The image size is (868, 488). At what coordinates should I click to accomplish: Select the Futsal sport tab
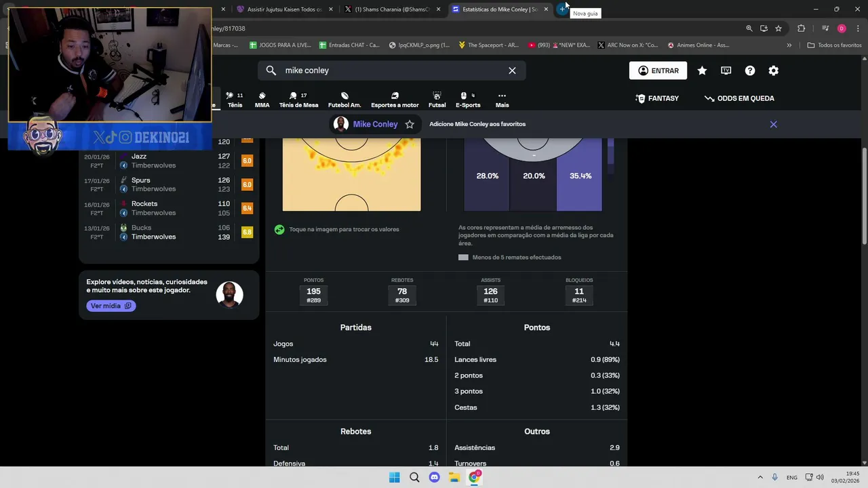click(x=437, y=100)
